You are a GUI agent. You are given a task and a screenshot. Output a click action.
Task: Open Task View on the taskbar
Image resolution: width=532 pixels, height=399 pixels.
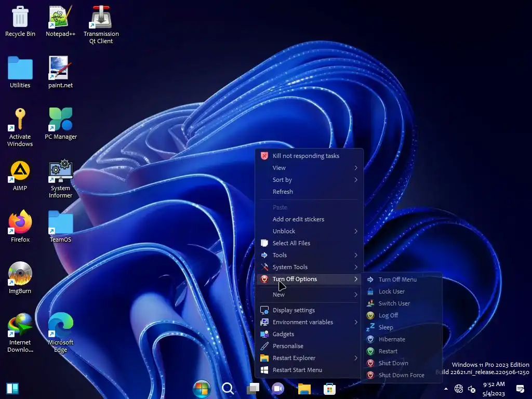[253, 389]
